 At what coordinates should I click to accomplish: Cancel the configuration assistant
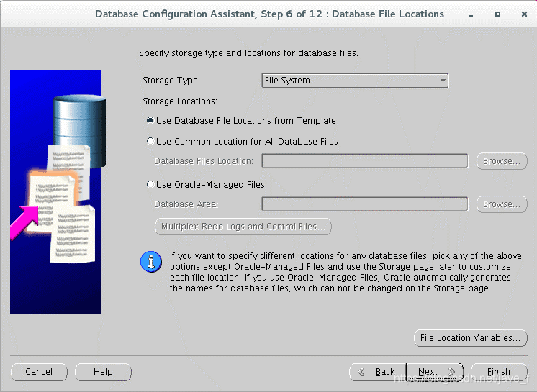pos(39,372)
